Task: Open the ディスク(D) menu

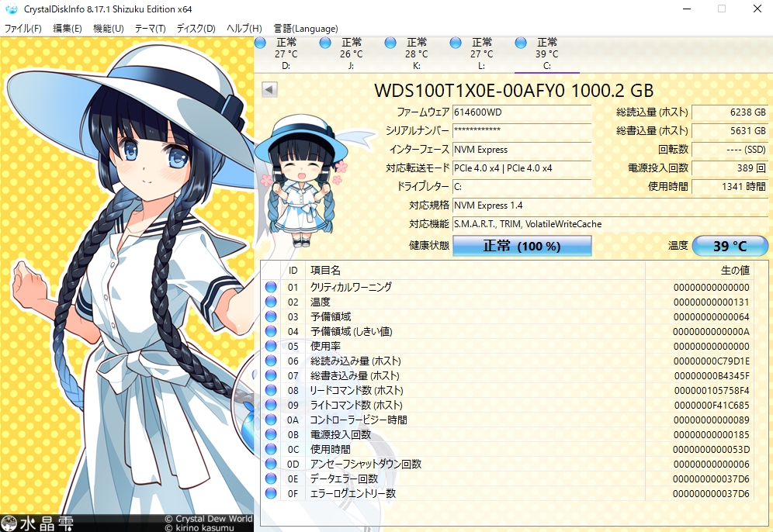Action: 196,29
